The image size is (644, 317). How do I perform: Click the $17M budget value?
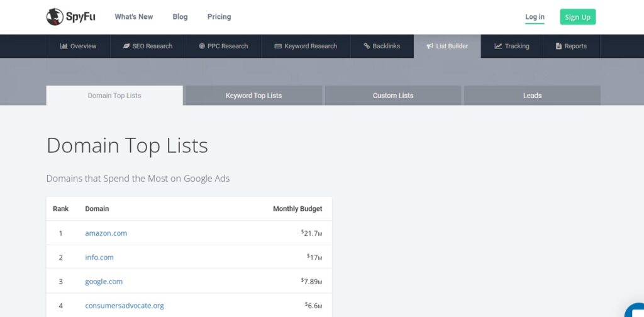click(314, 257)
